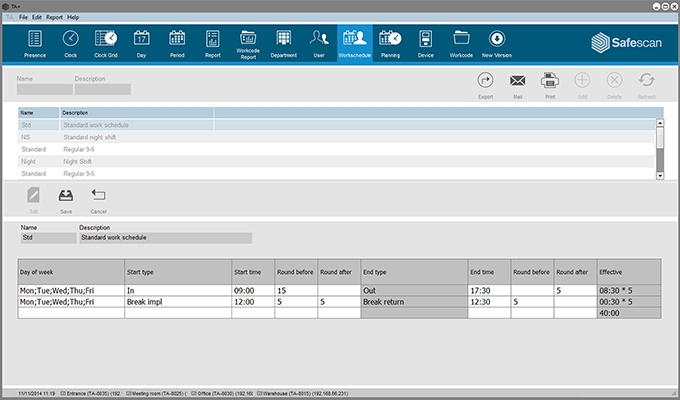Open the File menu
This screenshot has height=400, width=680.
click(22, 18)
